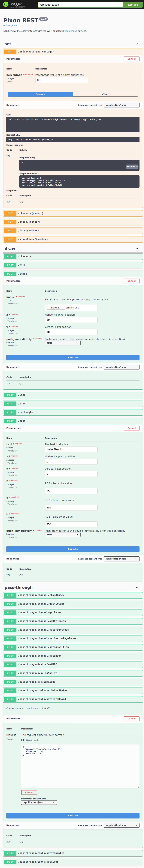This screenshot has width=144, height=868.
Task: Expand POST /passthrough/channel/setBrightness
Action: pos(73,630)
